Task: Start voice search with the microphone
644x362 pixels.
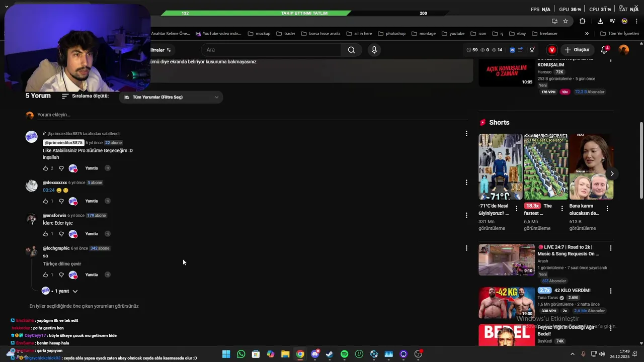Action: [374, 50]
